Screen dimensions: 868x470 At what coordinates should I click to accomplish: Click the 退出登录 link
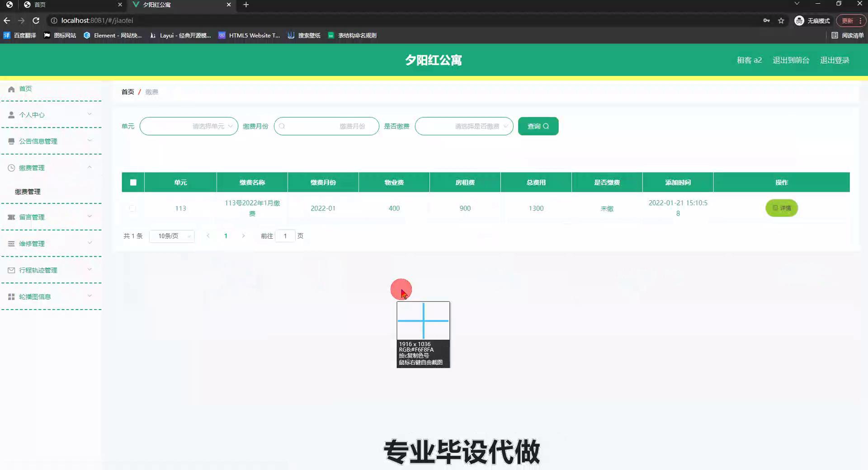pos(835,60)
